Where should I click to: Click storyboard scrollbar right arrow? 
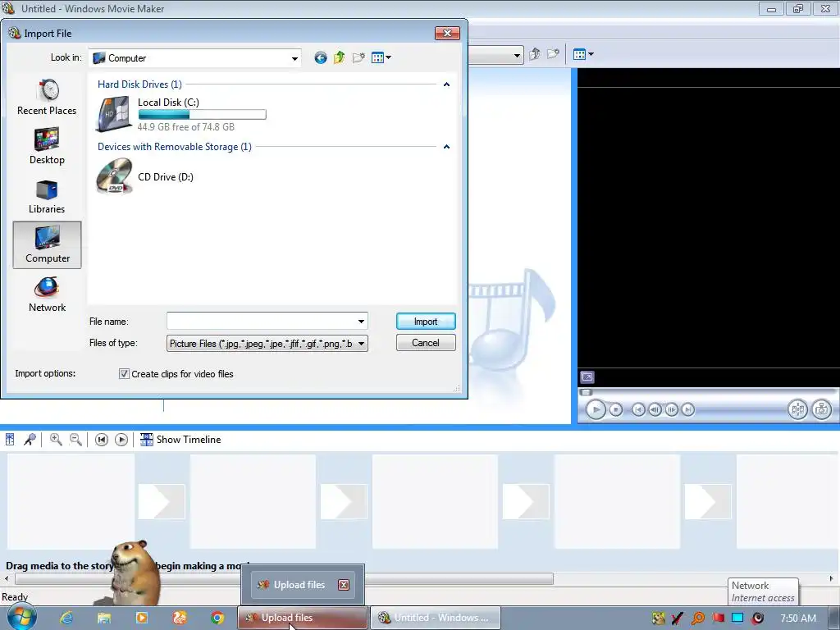(x=832, y=579)
